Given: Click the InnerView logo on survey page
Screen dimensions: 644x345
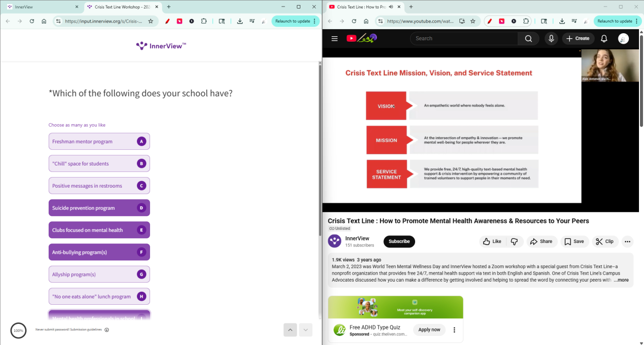Looking at the screenshot, I should [161, 46].
